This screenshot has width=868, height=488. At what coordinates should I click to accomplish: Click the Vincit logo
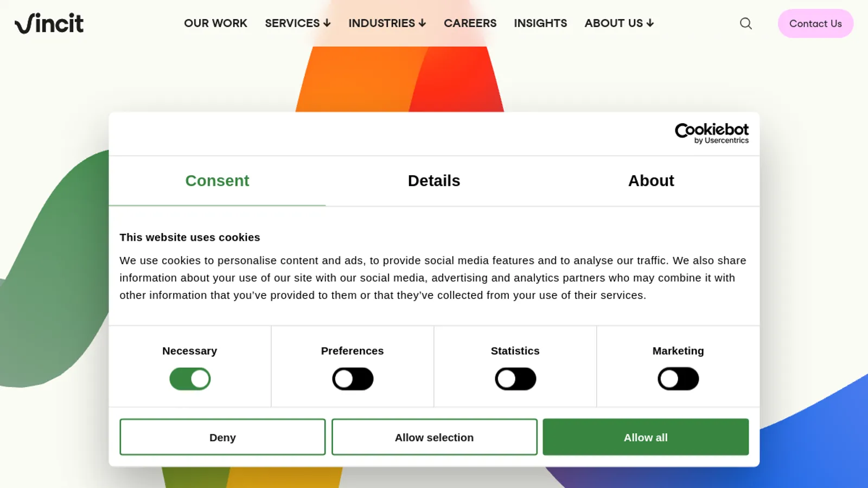pyautogui.click(x=49, y=23)
